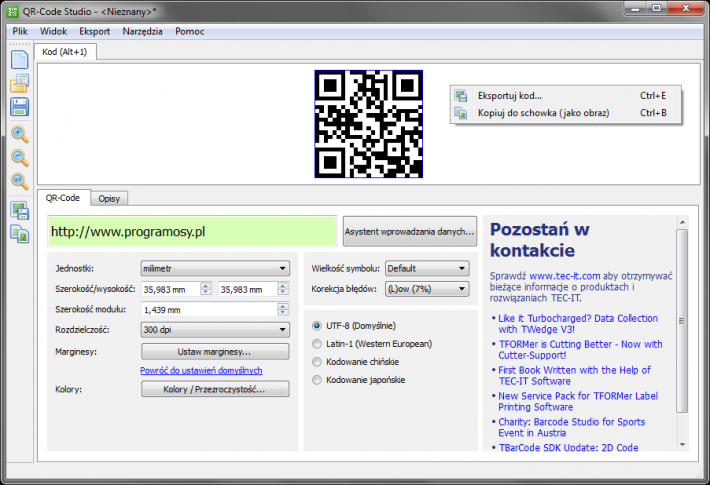Open the Plik menu

click(20, 31)
